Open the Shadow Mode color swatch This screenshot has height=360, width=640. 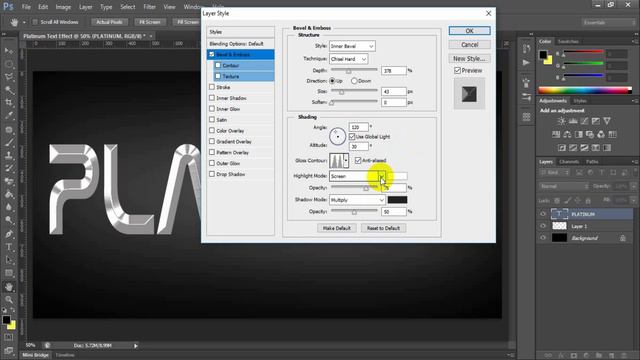[x=397, y=200]
